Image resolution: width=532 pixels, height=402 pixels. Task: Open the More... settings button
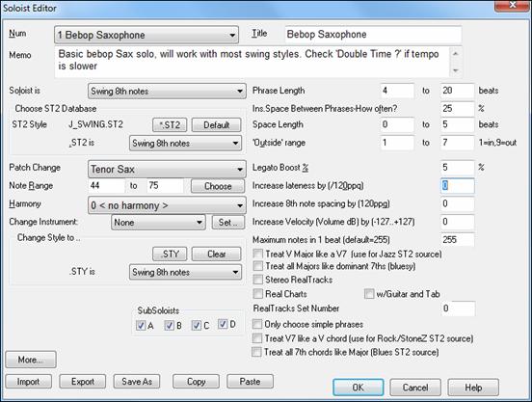click(x=31, y=360)
